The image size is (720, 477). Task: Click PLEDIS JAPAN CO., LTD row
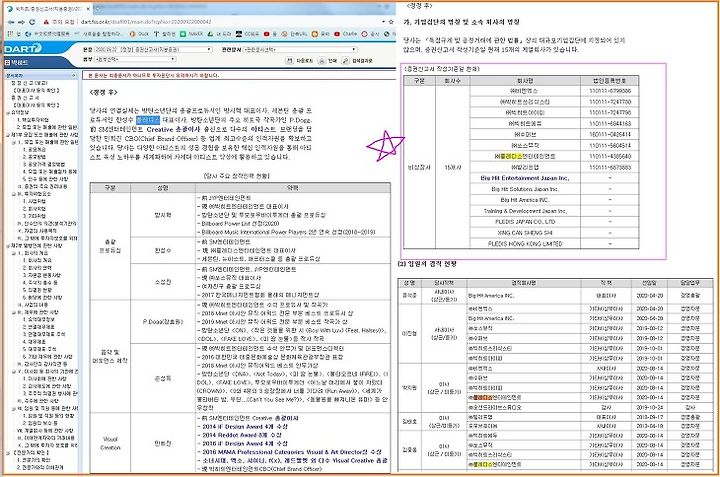525,222
